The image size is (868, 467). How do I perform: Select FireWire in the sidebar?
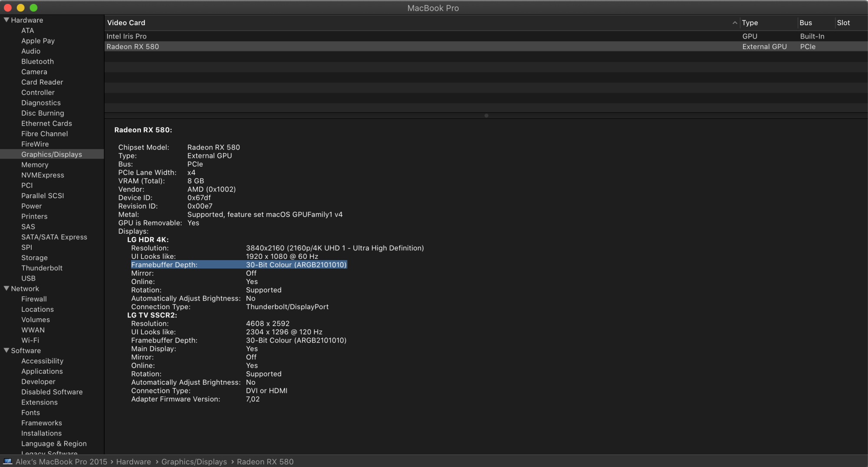pos(35,144)
